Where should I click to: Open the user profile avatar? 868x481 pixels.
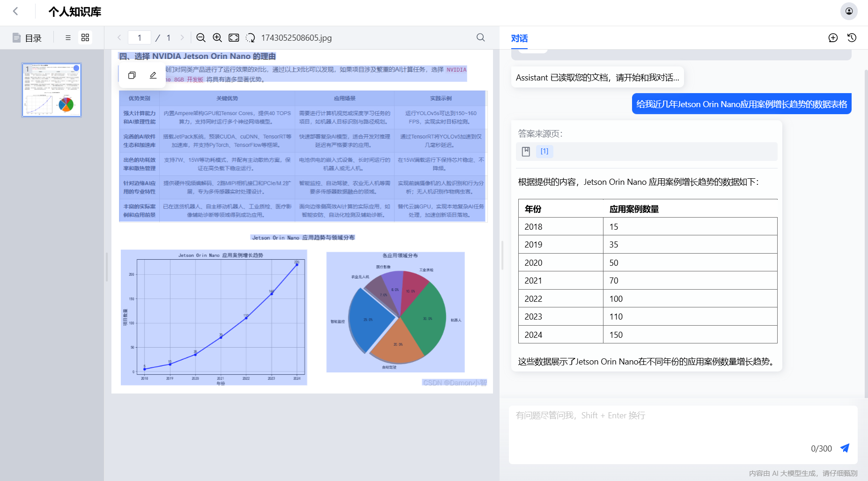[849, 11]
